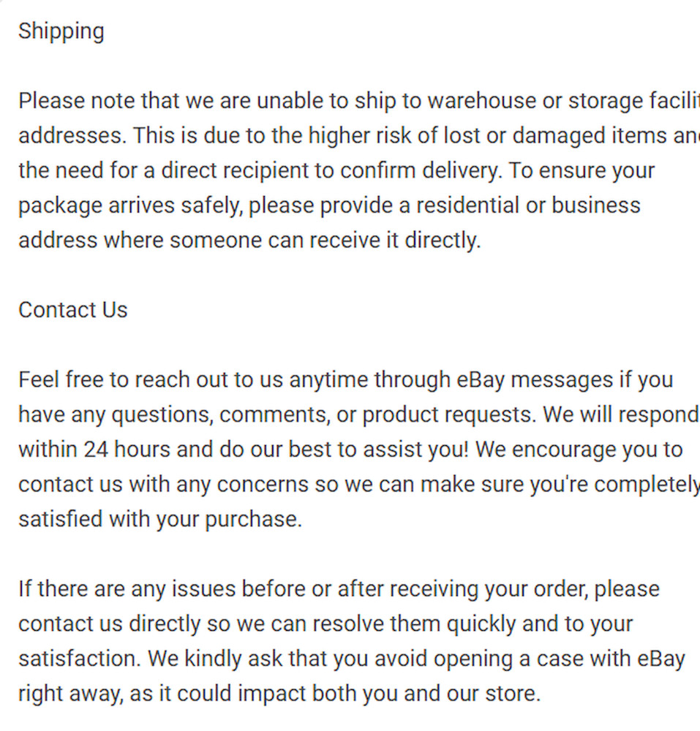Click the "Contact Us" heading
This screenshot has height=731, width=700.
pos(73,310)
